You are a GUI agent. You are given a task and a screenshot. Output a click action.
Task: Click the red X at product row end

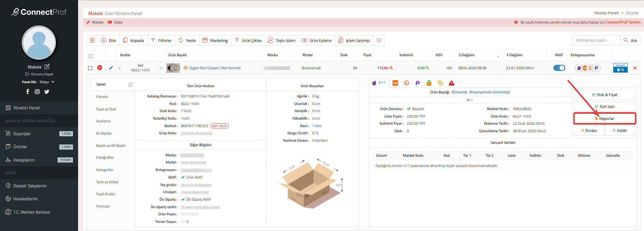(x=635, y=68)
